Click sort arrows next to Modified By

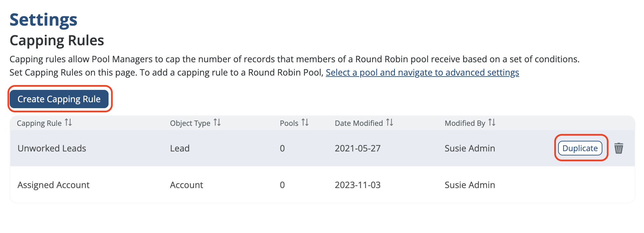(492, 122)
